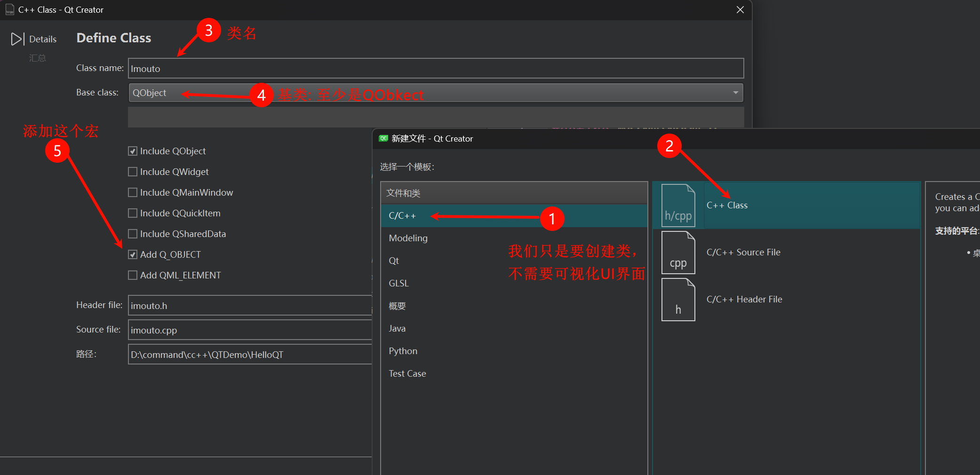Enable the Include QWidget checkbox
Screen dimensions: 980x475
pyautogui.click(x=133, y=172)
